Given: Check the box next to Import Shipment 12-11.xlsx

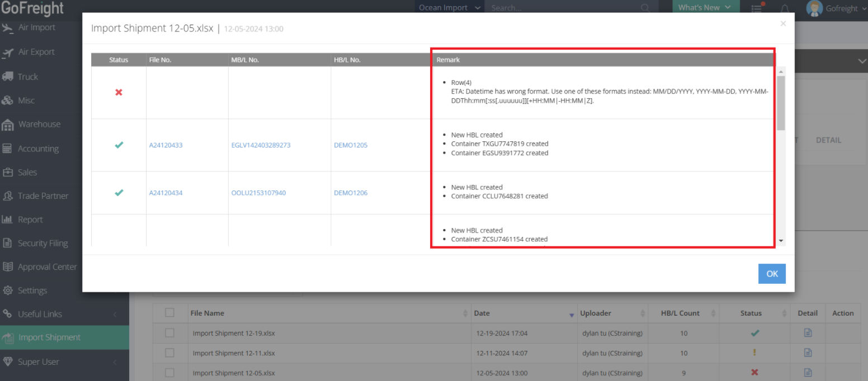Looking at the screenshot, I should tap(170, 353).
